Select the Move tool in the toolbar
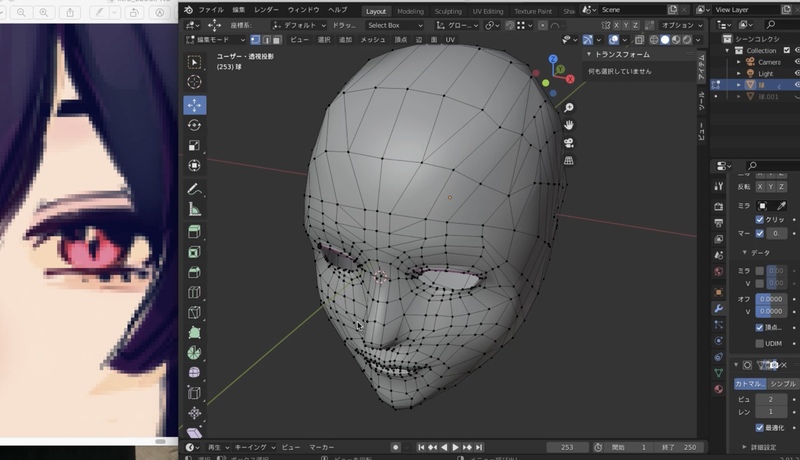800x460 pixels. click(194, 104)
